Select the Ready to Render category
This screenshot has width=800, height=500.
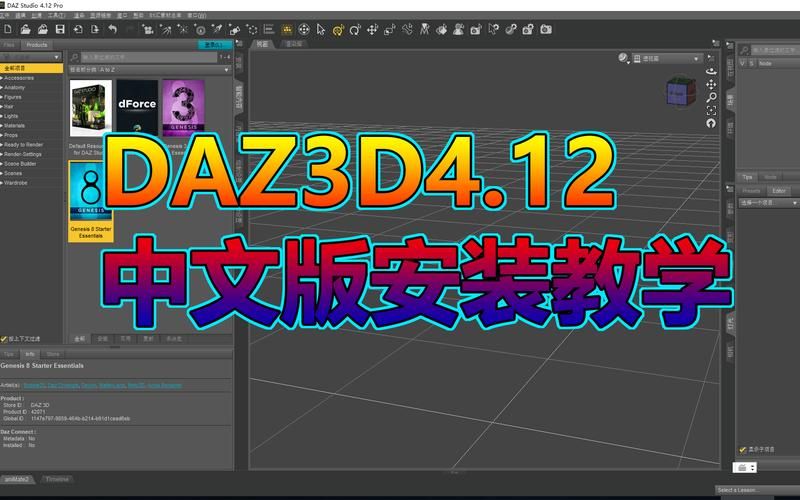[31, 145]
